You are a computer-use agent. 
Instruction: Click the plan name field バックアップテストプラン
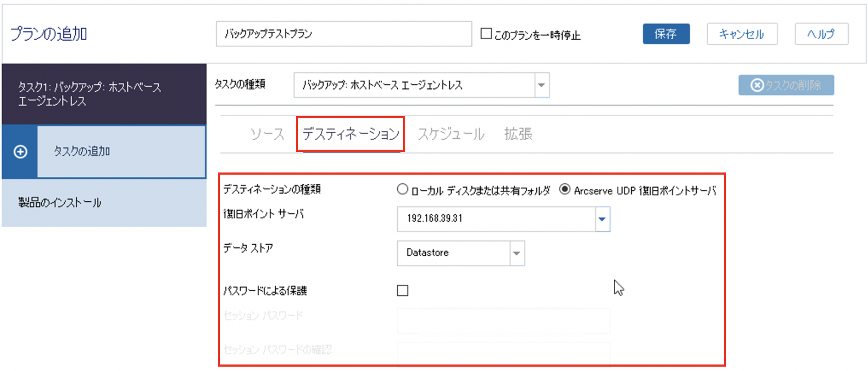344,34
